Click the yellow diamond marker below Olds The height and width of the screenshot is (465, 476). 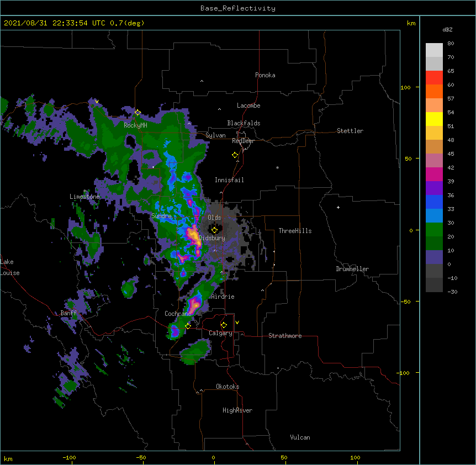(x=214, y=230)
